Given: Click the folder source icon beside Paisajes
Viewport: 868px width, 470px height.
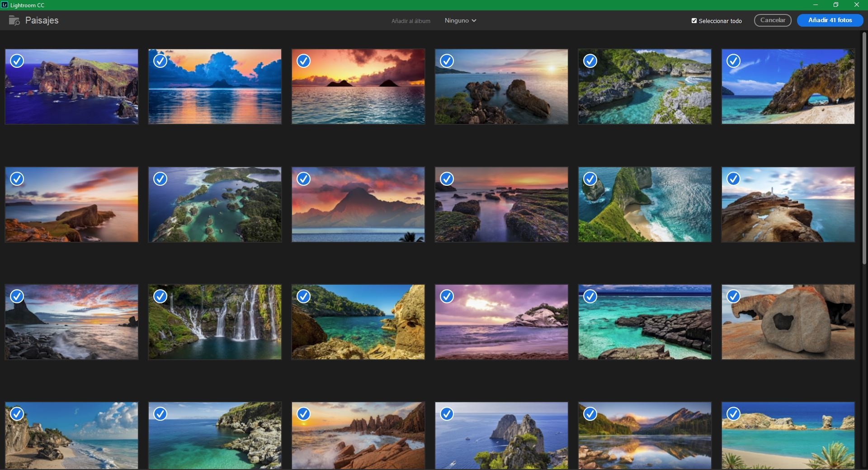Looking at the screenshot, I should [14, 21].
